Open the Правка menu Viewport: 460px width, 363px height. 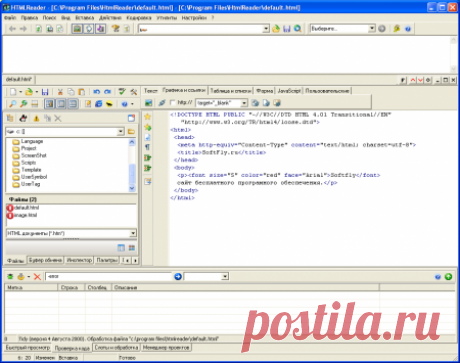29,18
